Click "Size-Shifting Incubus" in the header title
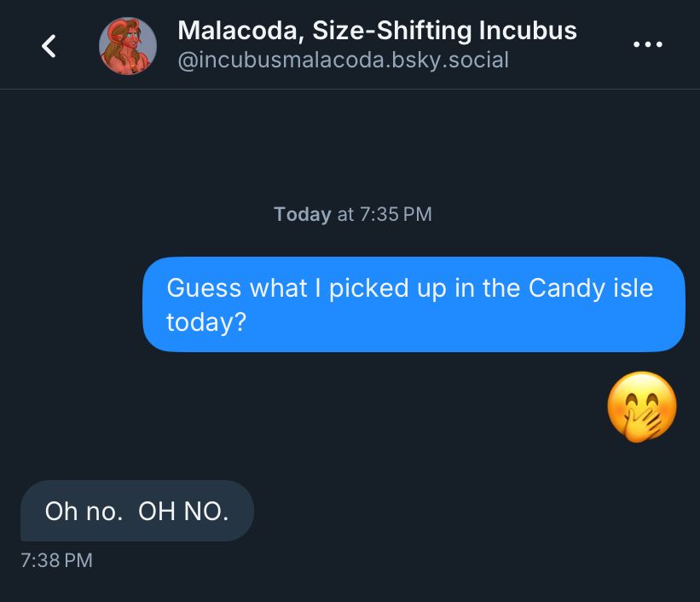Image resolution: width=700 pixels, height=602 pixels. [x=444, y=32]
